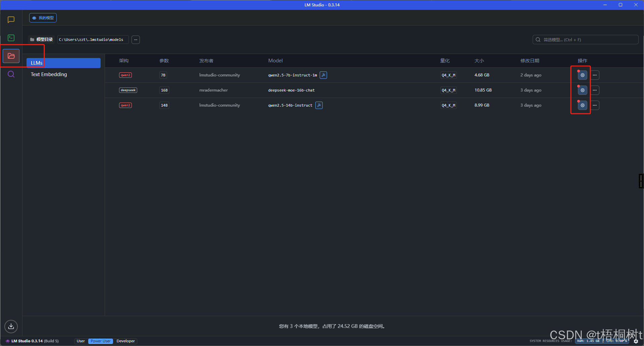Screen dimensions: 644x346
Task: Open models directory options ellipsis button
Action: click(136, 40)
